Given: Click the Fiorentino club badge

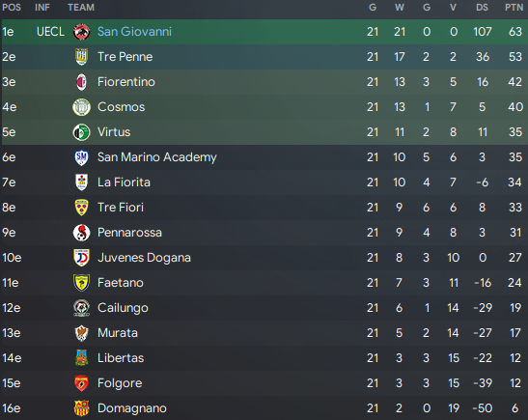Looking at the screenshot, I should point(81,82).
